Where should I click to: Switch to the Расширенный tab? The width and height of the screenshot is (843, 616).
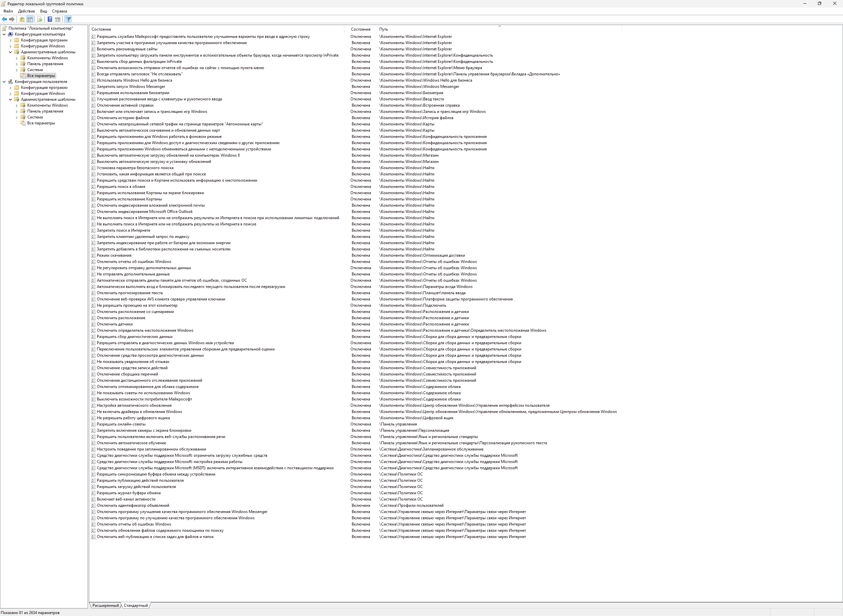coord(105,605)
